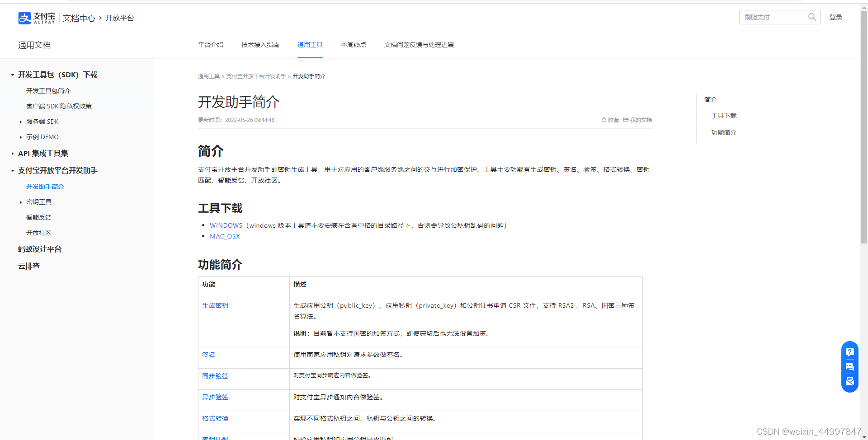
Task: Click the page vertical scrollbar thumb
Action: [x=864, y=126]
